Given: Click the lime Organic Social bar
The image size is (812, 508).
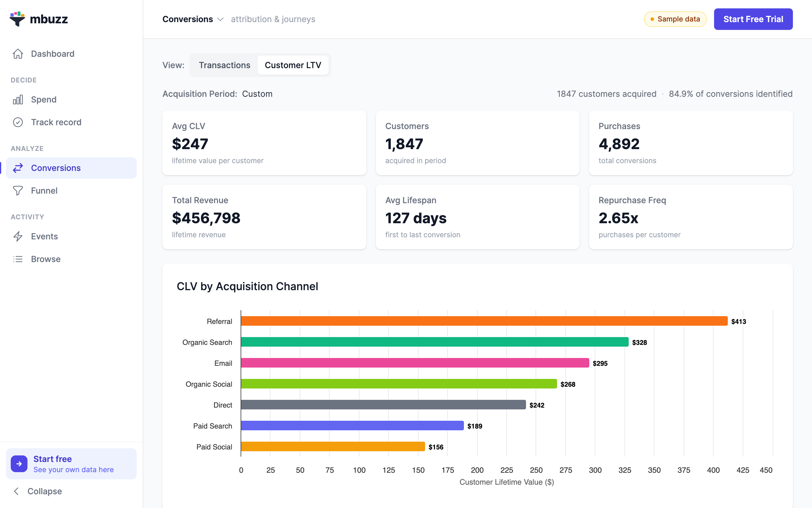Looking at the screenshot, I should point(399,384).
